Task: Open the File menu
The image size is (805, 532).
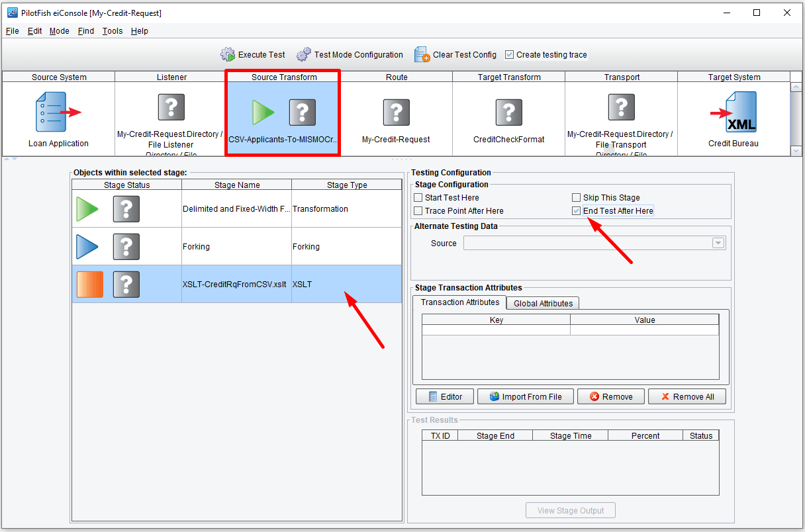Action: click(13, 31)
